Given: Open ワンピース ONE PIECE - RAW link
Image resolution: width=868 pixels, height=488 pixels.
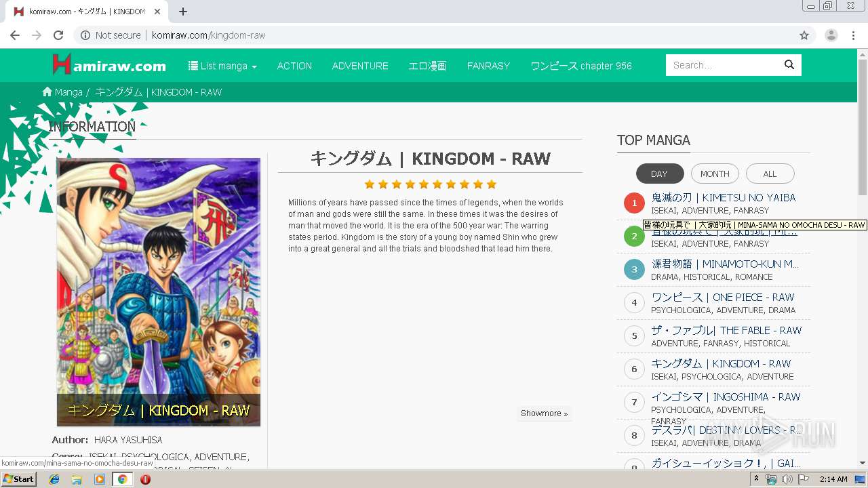Looking at the screenshot, I should pos(723,297).
